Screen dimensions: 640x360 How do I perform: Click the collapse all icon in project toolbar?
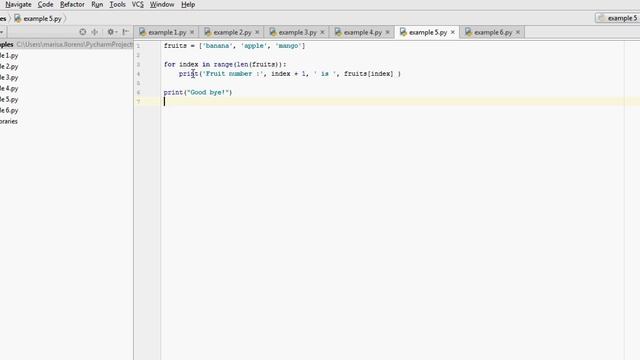[95, 32]
